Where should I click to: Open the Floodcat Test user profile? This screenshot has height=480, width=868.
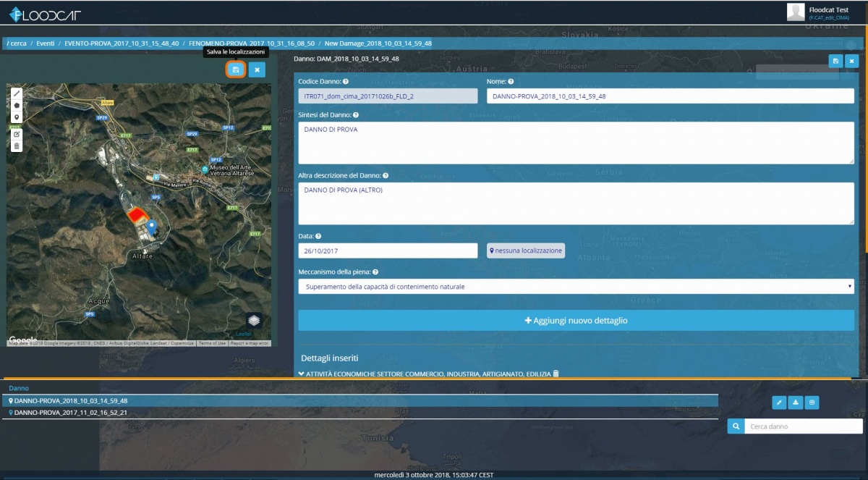pyautogui.click(x=829, y=9)
